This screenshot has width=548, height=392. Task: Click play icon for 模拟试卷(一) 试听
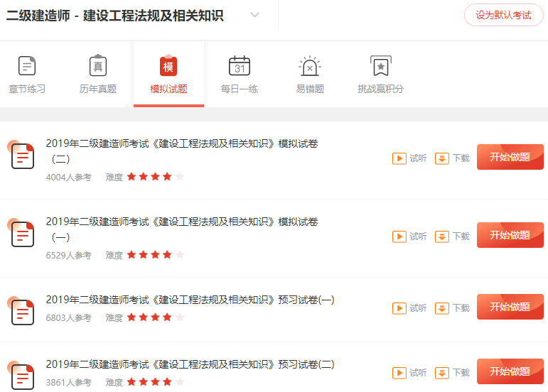pyautogui.click(x=399, y=236)
